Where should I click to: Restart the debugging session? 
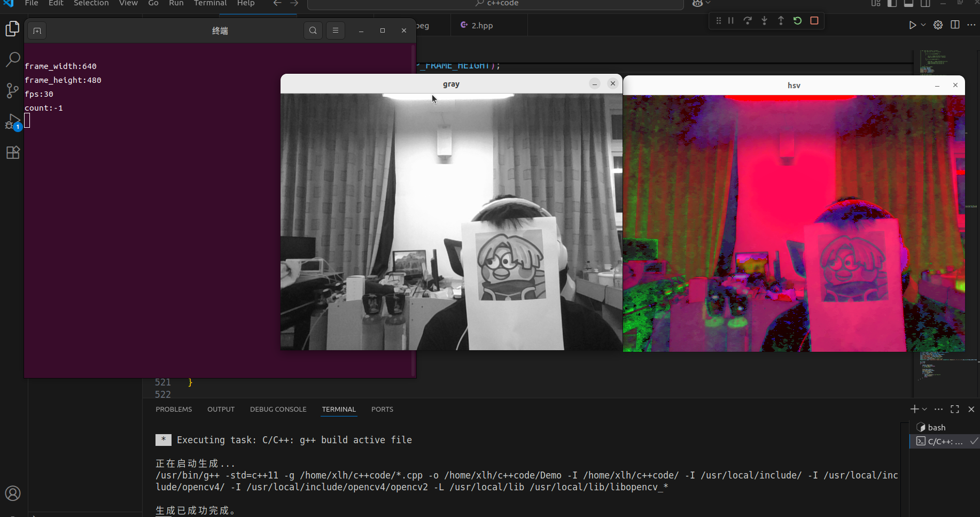797,21
